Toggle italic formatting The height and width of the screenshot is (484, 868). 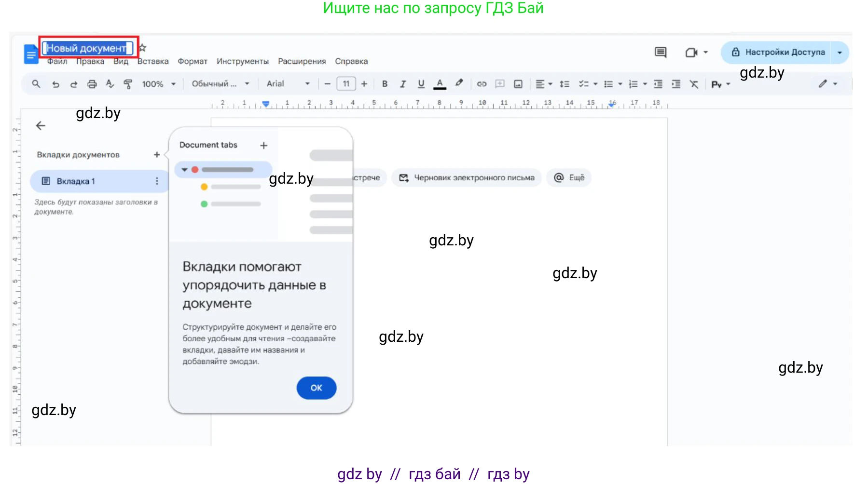(403, 84)
